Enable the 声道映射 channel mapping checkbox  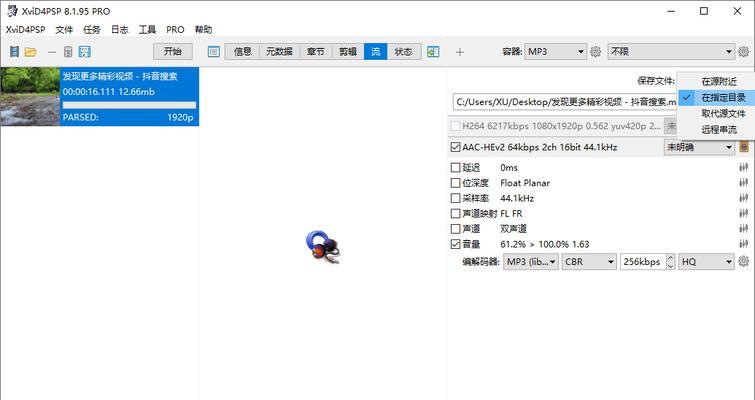tap(455, 213)
